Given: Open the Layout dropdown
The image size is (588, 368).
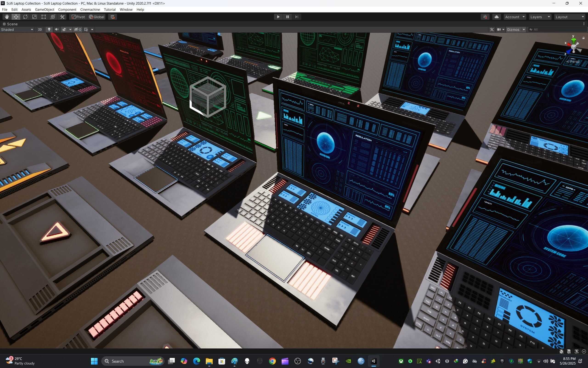Looking at the screenshot, I should 570,17.
